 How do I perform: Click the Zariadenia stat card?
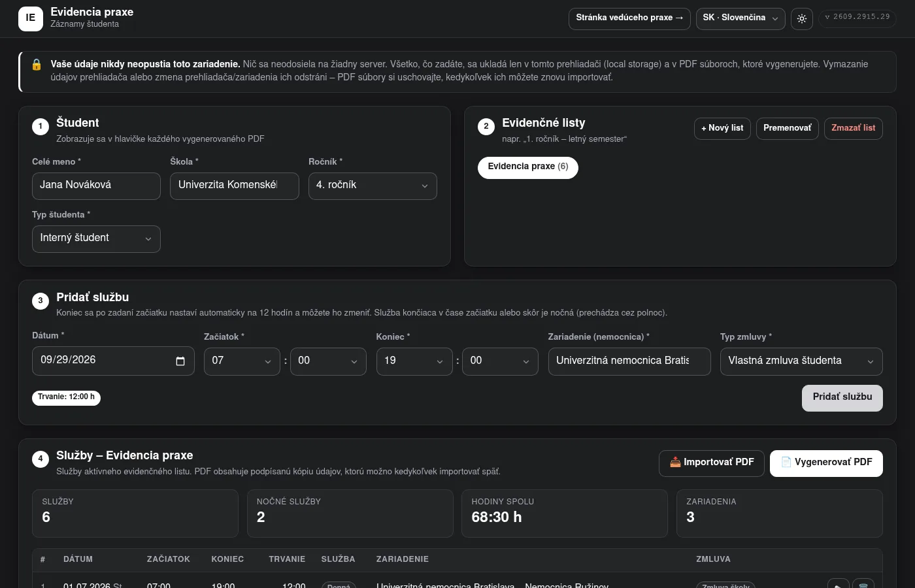tap(779, 514)
